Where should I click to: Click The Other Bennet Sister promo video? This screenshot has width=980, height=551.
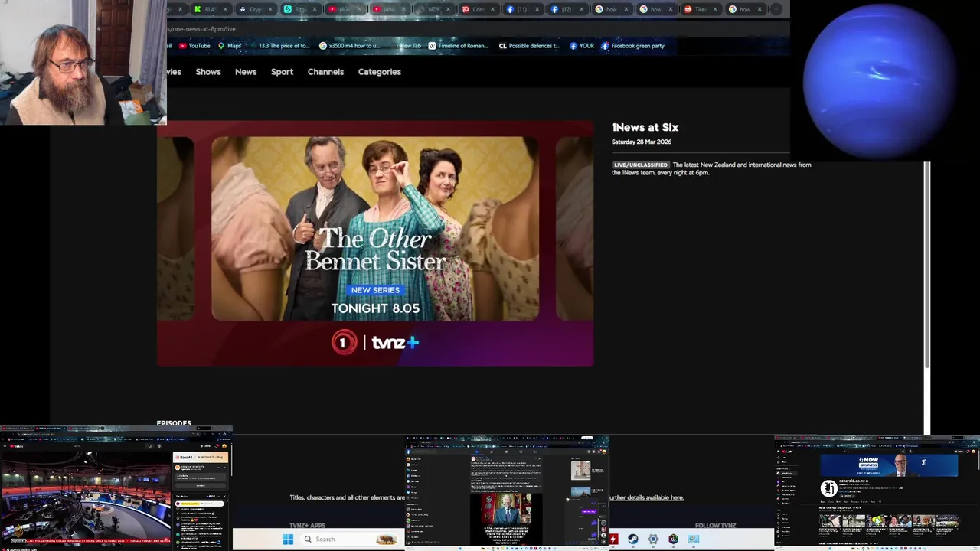375,243
